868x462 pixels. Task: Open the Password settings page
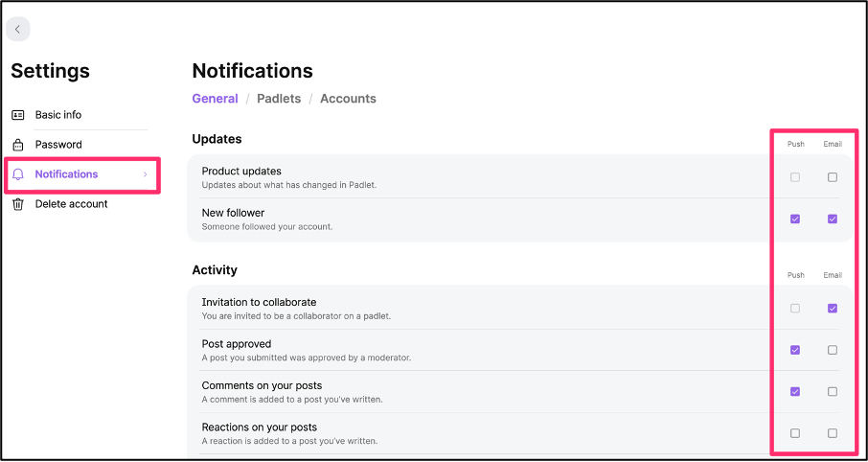click(58, 145)
